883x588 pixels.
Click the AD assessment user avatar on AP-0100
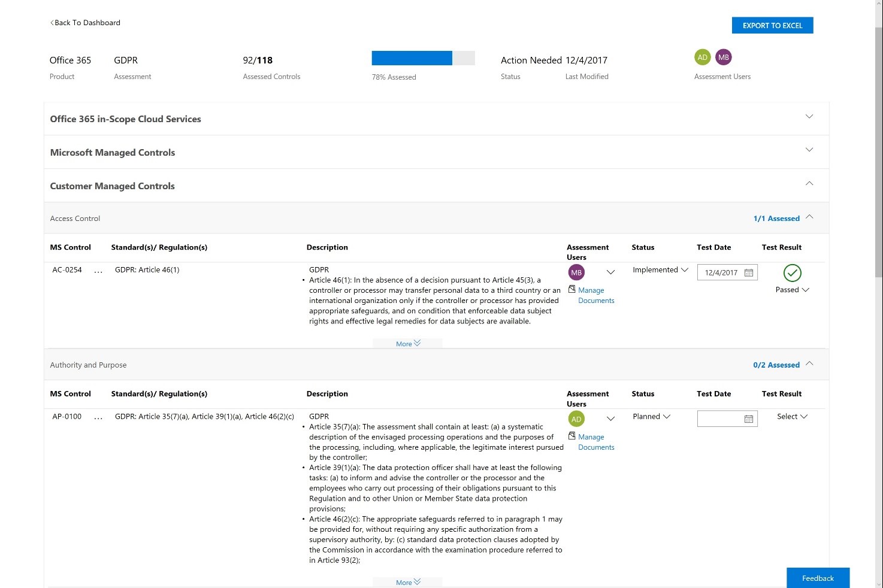click(x=576, y=419)
